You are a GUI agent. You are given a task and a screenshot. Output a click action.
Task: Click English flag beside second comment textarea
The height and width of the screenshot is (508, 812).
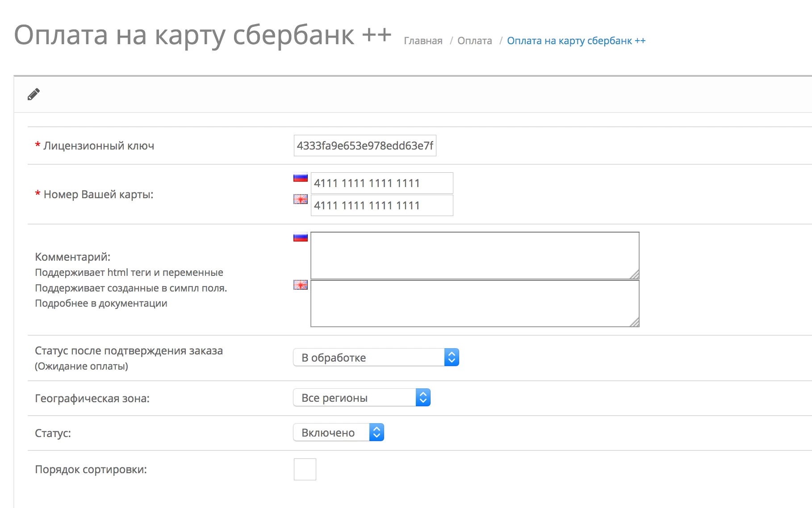[x=301, y=285]
